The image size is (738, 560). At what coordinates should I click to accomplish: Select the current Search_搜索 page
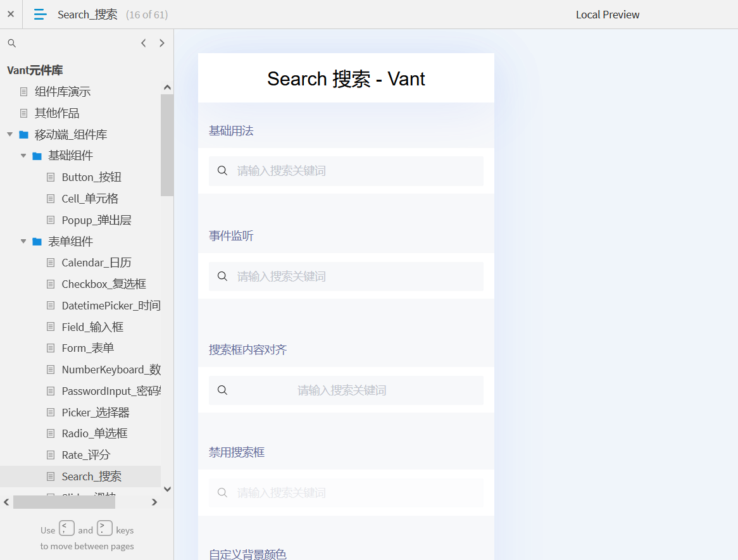point(92,476)
